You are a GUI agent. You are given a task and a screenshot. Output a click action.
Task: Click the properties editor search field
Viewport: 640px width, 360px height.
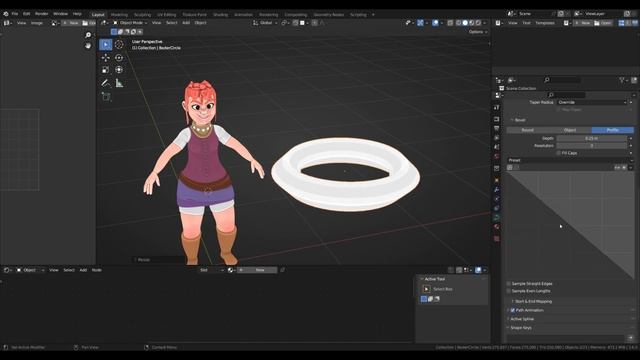click(x=567, y=95)
